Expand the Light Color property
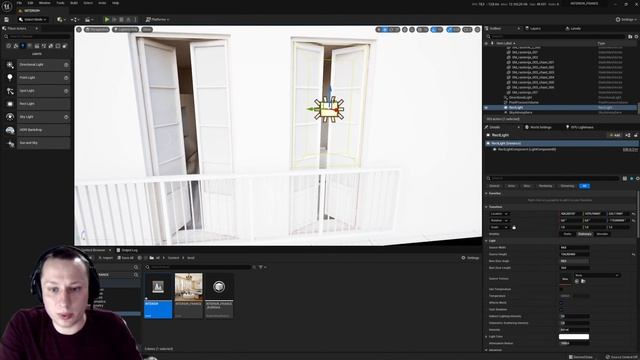This screenshot has width=640, height=360. (487, 336)
